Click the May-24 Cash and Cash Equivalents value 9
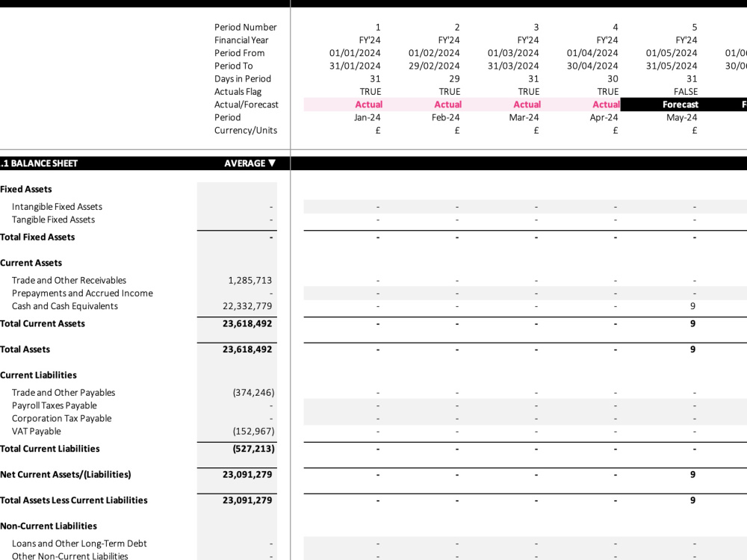This screenshot has height=560, width=747. pos(692,306)
